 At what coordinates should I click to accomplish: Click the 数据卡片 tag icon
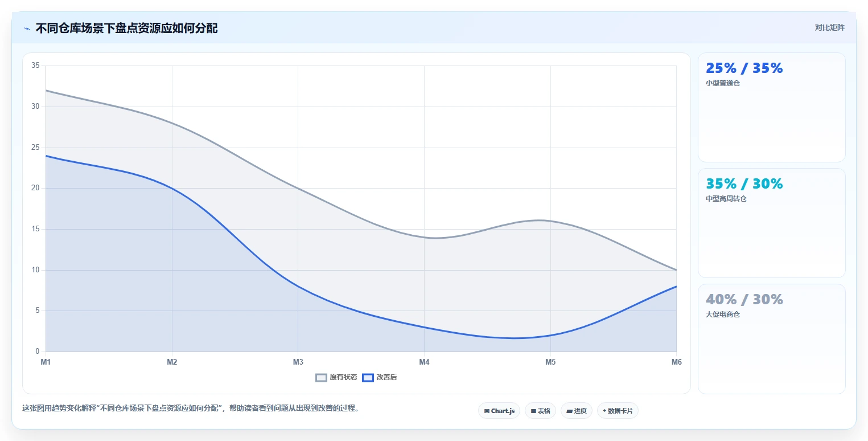[604, 411]
